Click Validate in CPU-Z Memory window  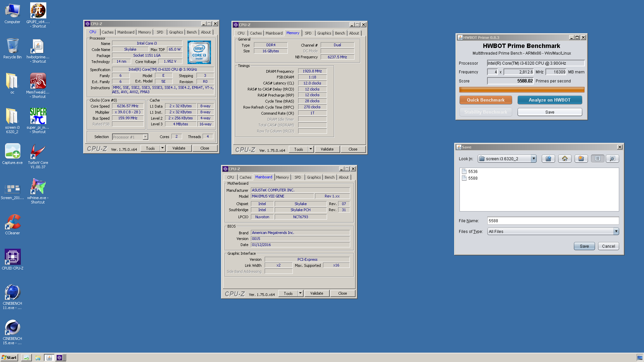click(327, 149)
